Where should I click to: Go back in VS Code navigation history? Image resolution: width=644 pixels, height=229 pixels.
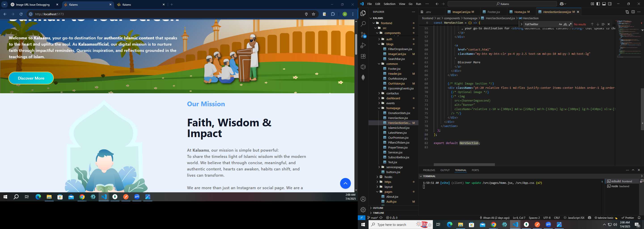[437, 4]
